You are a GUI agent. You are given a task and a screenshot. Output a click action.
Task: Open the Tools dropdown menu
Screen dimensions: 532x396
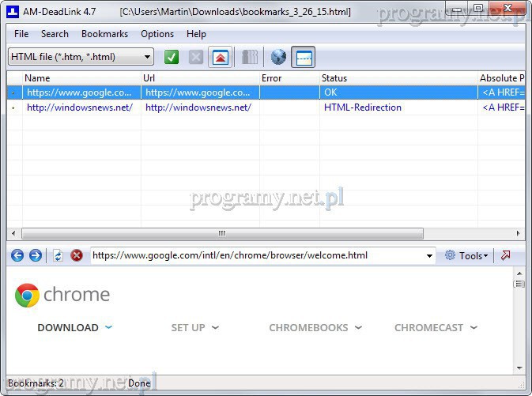point(466,255)
